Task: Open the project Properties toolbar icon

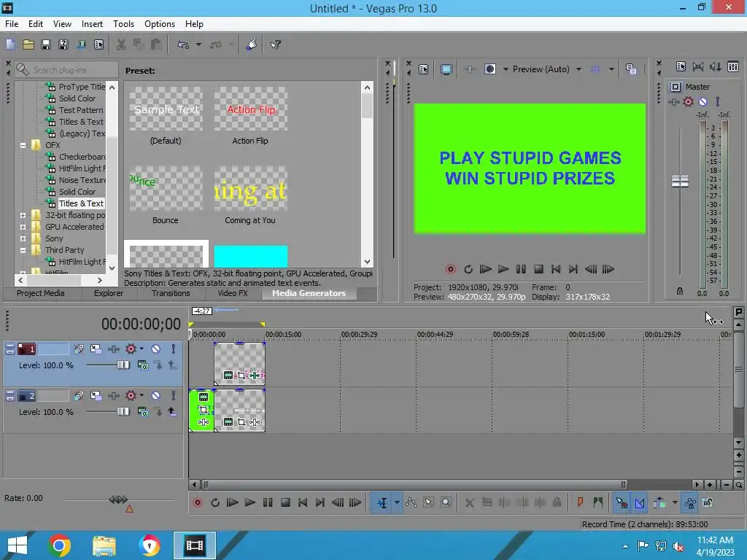Action: [x=98, y=44]
